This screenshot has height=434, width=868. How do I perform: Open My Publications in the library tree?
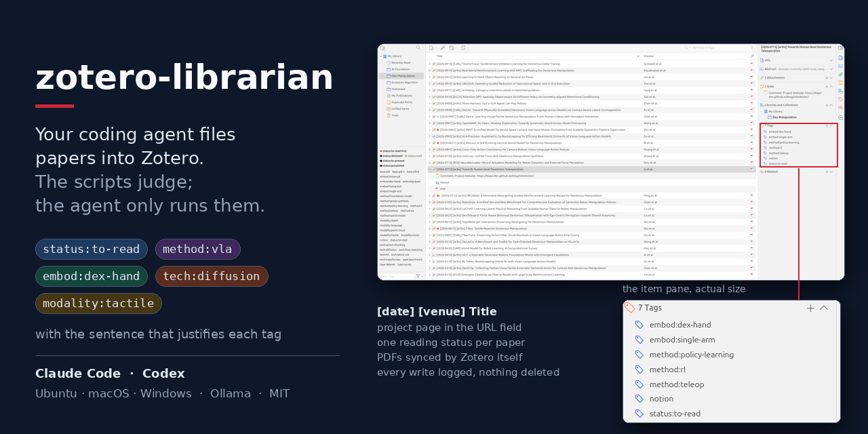[401, 96]
